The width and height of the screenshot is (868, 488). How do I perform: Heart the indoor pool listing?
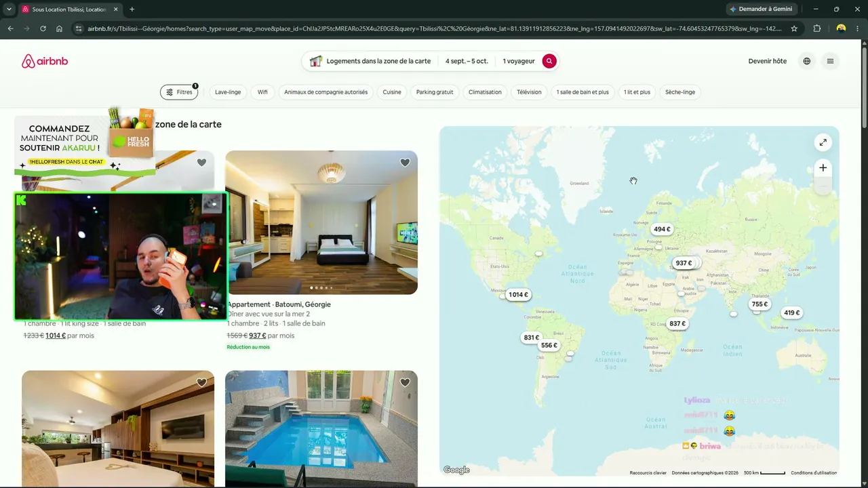[x=405, y=383]
